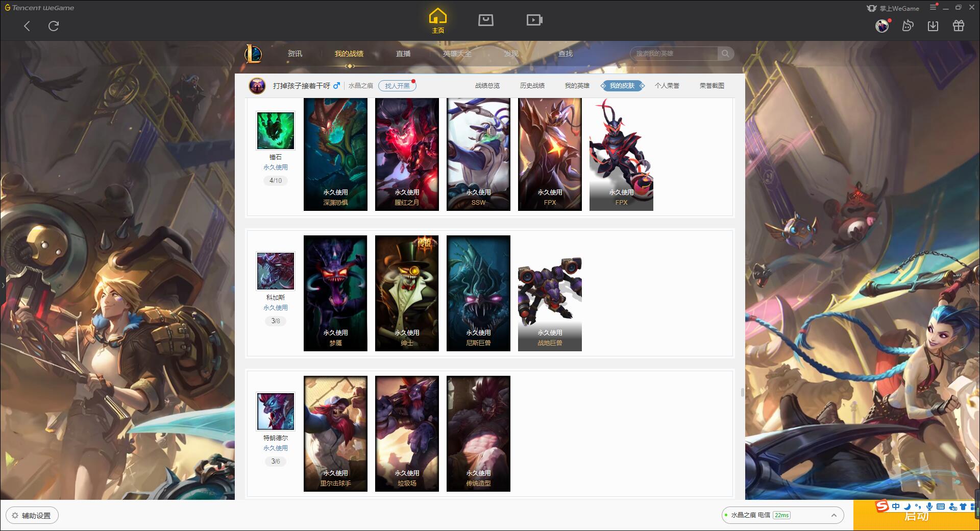Click the 3/8 skin count badge

(276, 321)
